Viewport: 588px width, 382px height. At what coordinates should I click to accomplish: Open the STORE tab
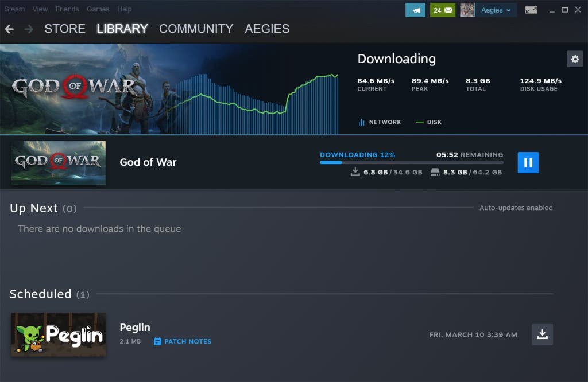coord(65,29)
